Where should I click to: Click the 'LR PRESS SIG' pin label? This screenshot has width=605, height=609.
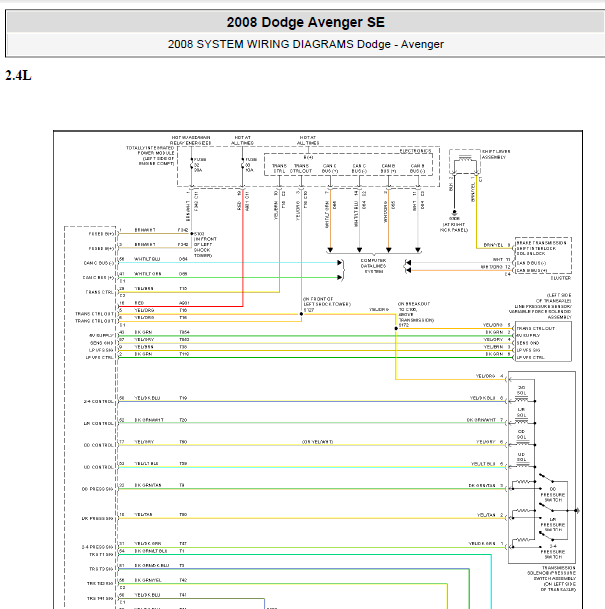[97, 519]
